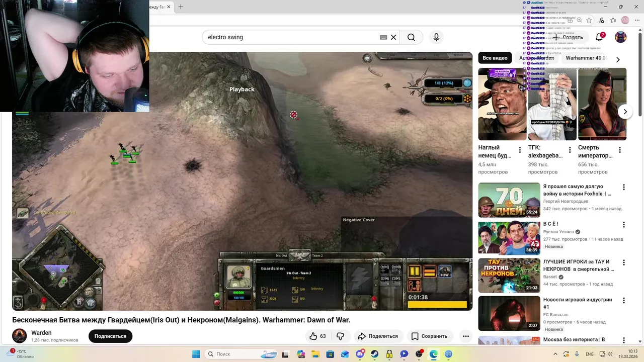Screen dimensions: 644x362
Task: Open options for 'В С Ё !' video
Action: coord(624,225)
